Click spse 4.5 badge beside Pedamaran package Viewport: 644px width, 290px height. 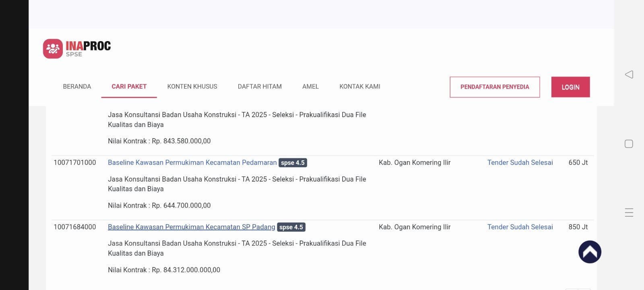(293, 163)
